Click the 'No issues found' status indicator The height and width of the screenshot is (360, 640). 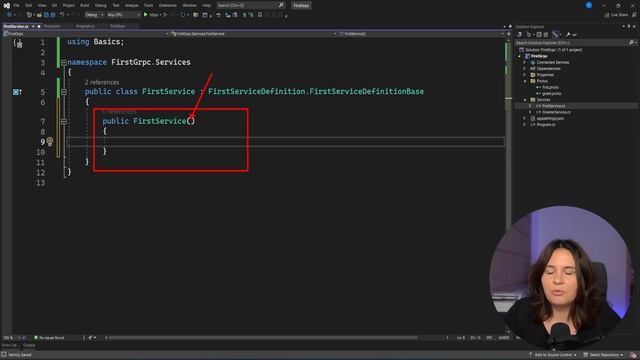tap(49, 338)
